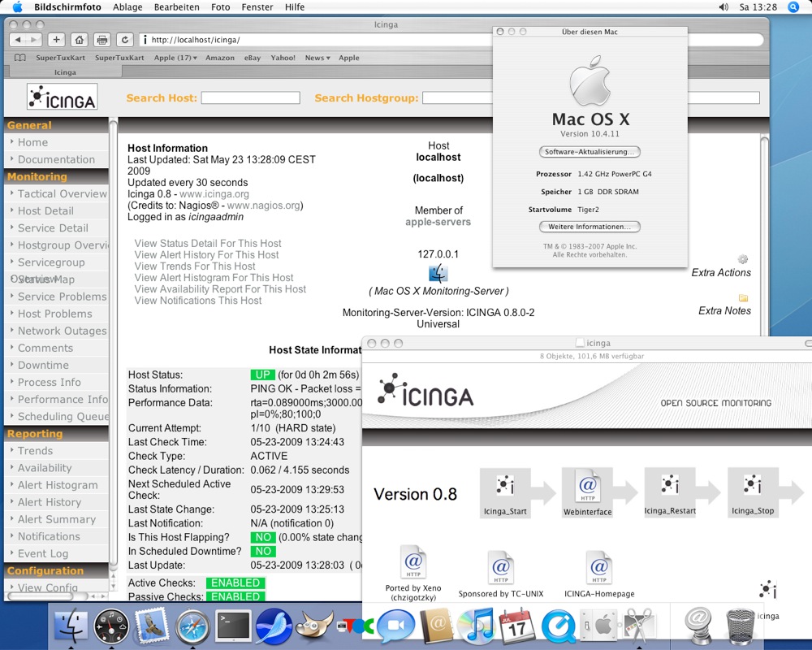Follow the www.icinga.org link
The image size is (812, 650).
(x=214, y=194)
